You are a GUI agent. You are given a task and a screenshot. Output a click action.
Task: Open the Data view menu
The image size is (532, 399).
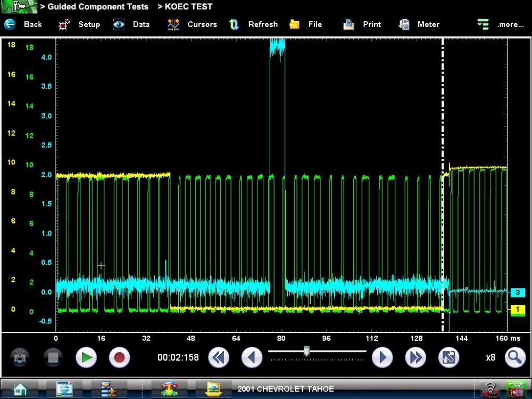pyautogui.click(x=131, y=24)
